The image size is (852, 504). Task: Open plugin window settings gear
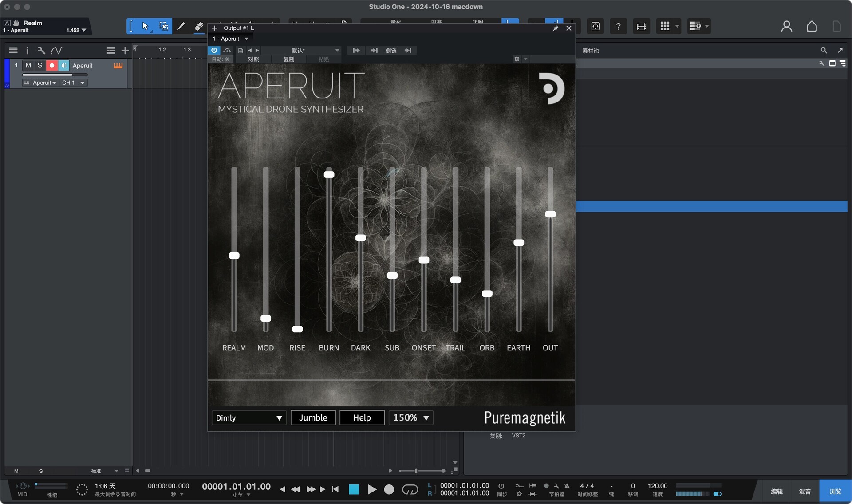(517, 59)
